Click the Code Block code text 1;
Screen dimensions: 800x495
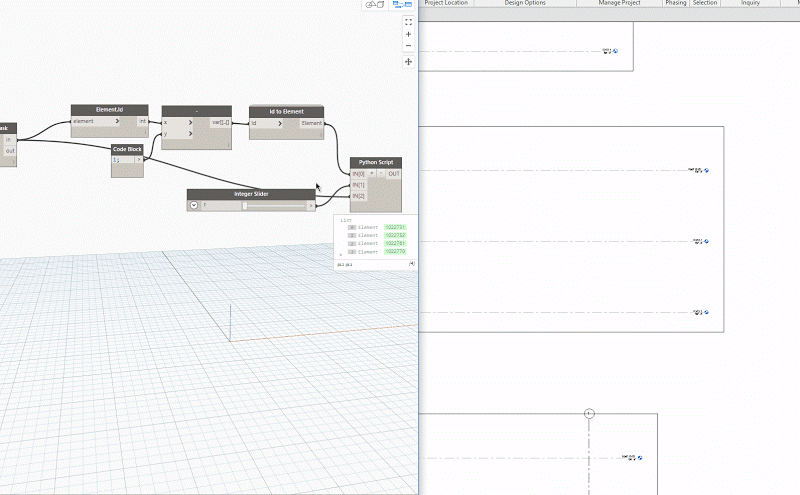pyautogui.click(x=116, y=160)
